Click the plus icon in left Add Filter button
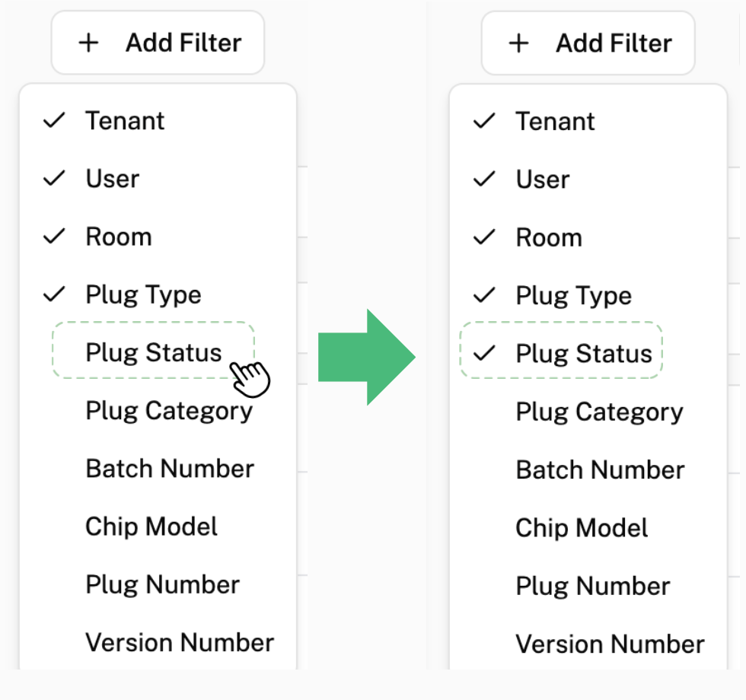The width and height of the screenshot is (746, 700). click(89, 43)
